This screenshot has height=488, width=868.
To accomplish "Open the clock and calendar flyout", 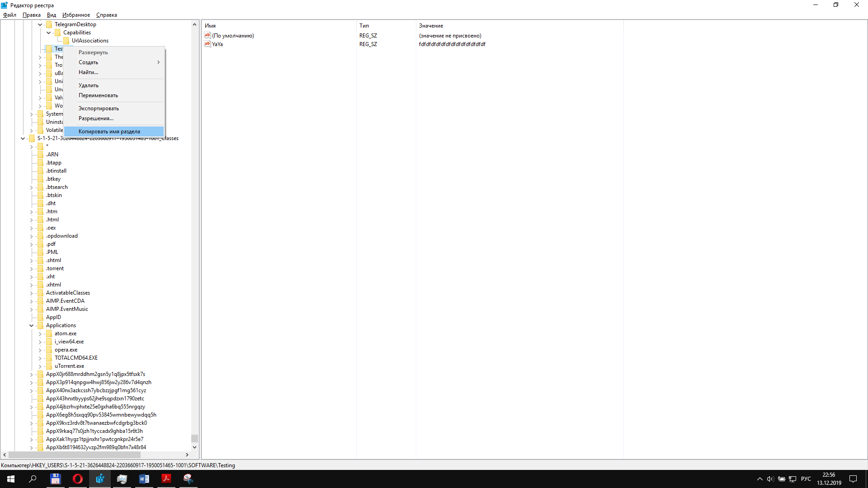I will coord(829,479).
